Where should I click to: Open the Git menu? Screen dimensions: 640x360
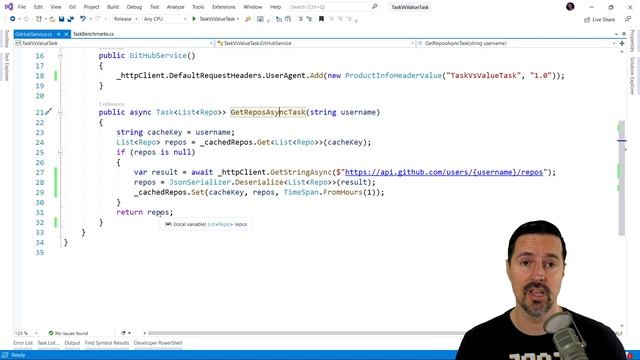click(x=72, y=7)
